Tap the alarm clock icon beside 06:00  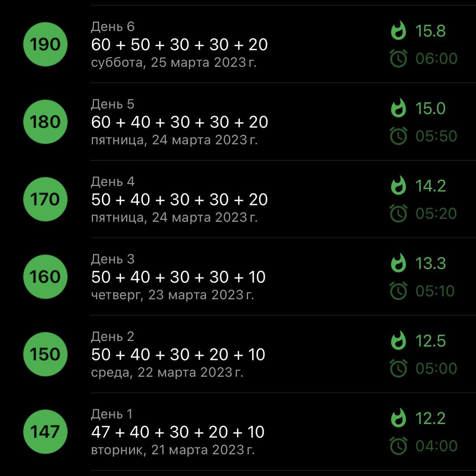tap(398, 58)
